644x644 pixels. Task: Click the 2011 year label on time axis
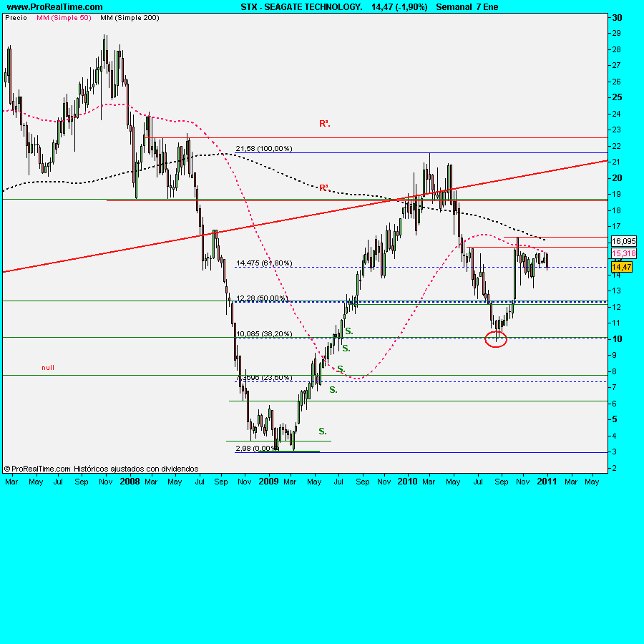click(x=547, y=481)
